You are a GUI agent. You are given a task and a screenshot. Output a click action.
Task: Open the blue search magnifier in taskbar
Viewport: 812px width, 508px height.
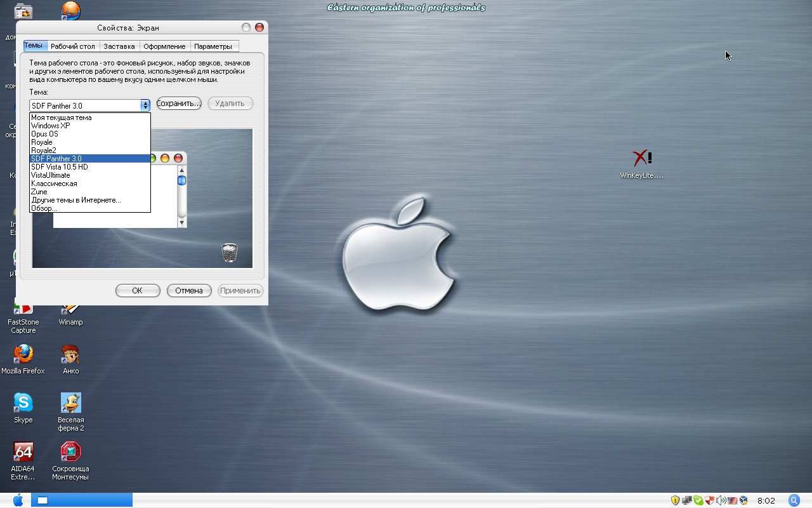pos(794,500)
